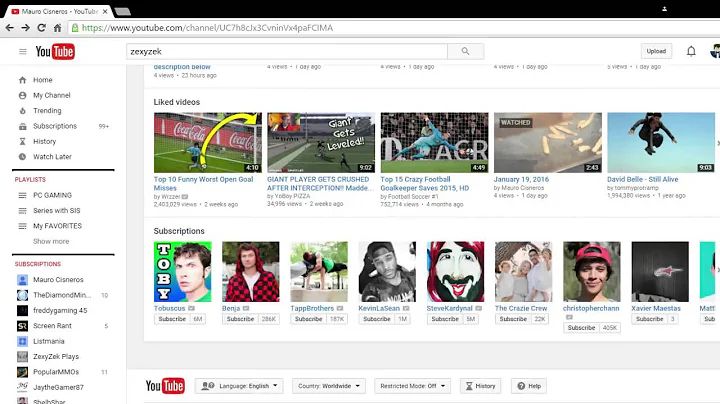The image size is (720, 404).
Task: Click the PopularMMOs channel avatar
Action: (22, 372)
